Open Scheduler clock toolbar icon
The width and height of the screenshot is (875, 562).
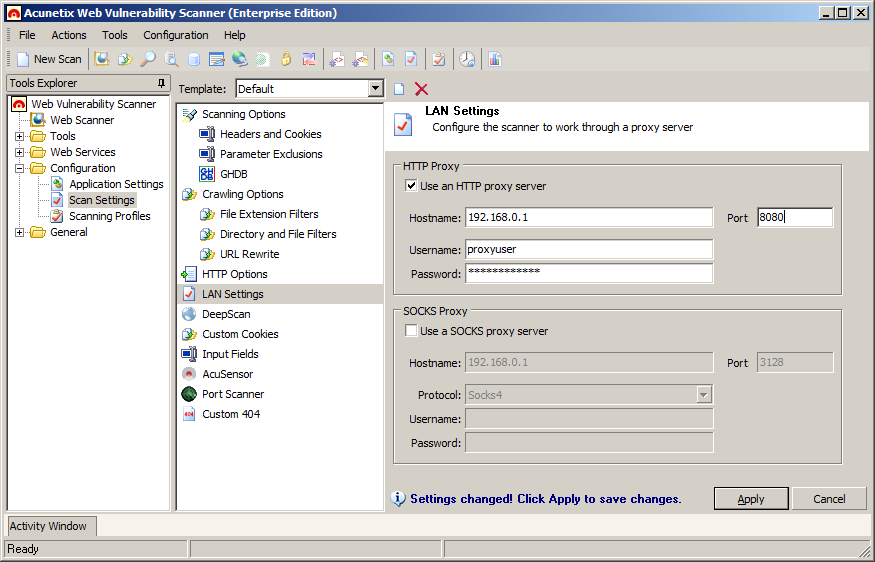467,59
